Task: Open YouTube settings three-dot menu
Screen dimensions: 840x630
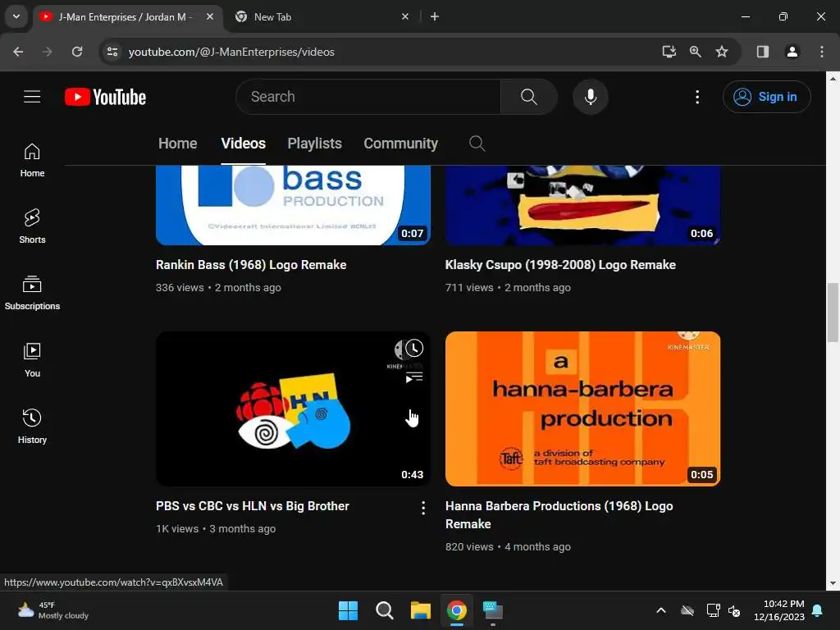Action: point(697,97)
